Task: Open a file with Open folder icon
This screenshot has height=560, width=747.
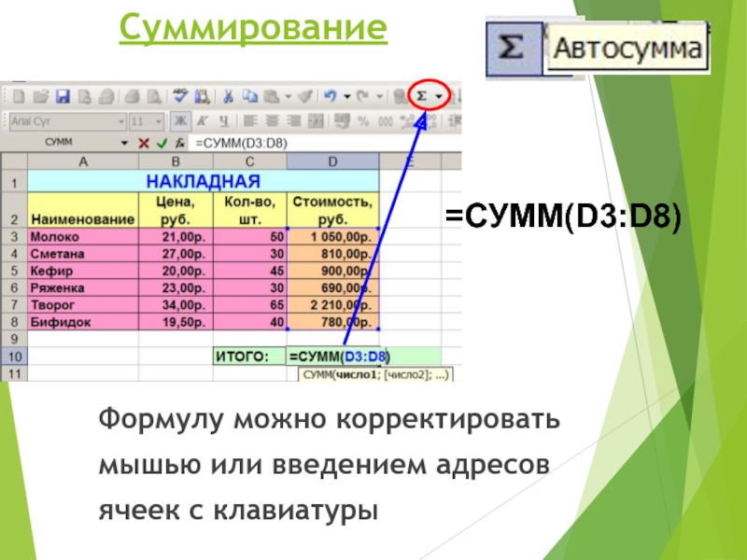Action: point(41,97)
